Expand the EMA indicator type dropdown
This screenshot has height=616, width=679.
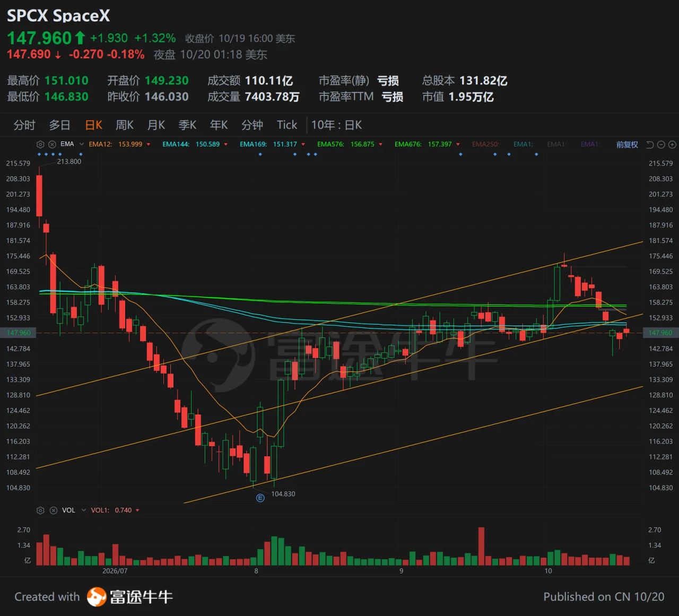click(82, 144)
